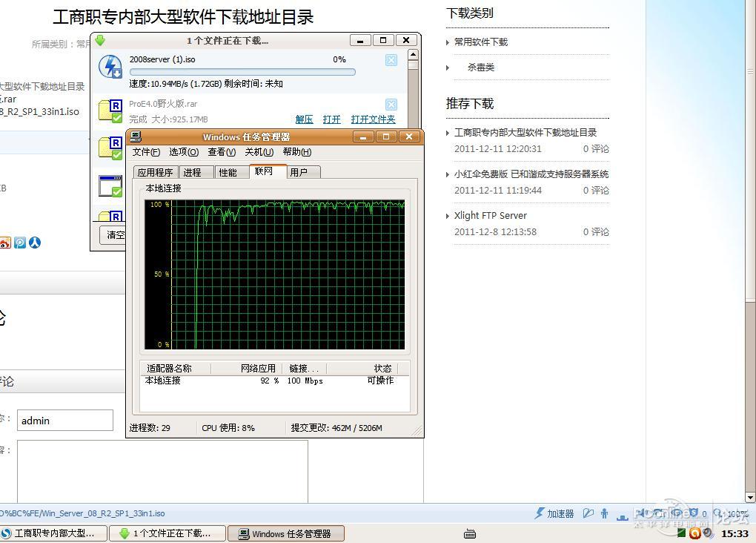Open 关机(U) menu in Task Manager
Image resolution: width=756 pixels, height=543 pixels.
point(259,152)
